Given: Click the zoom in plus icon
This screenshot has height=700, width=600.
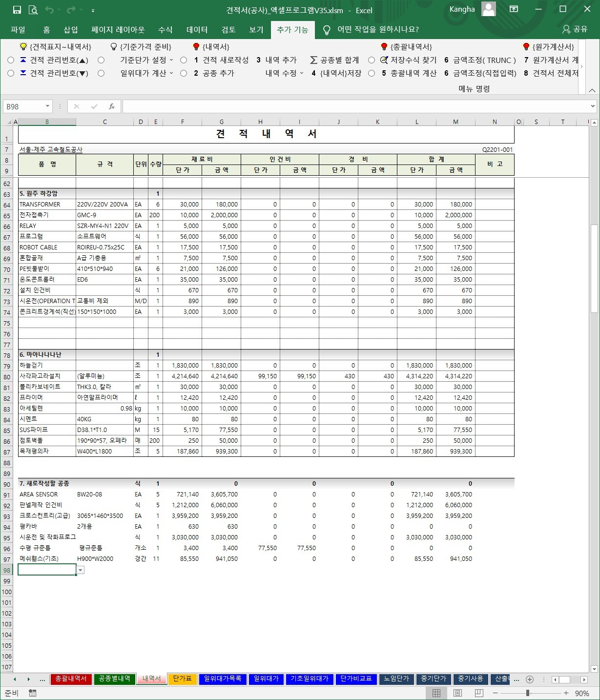Looking at the screenshot, I should pyautogui.click(x=566, y=693).
